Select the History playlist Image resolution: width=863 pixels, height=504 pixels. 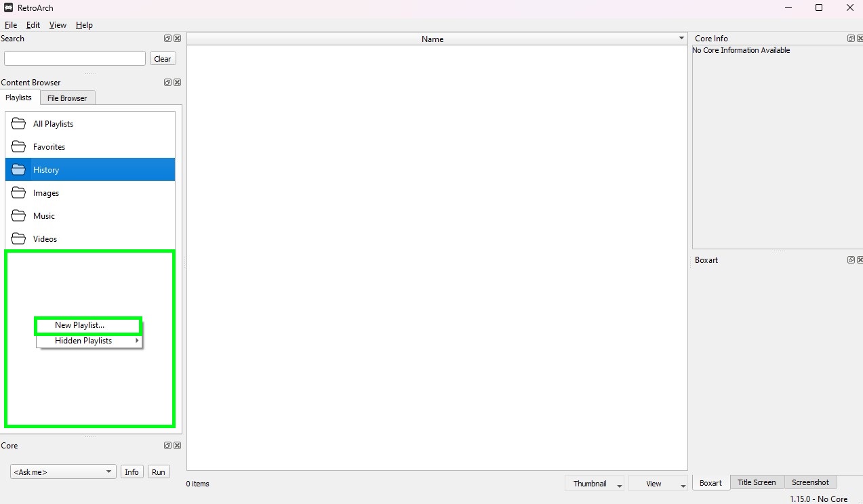click(x=90, y=170)
